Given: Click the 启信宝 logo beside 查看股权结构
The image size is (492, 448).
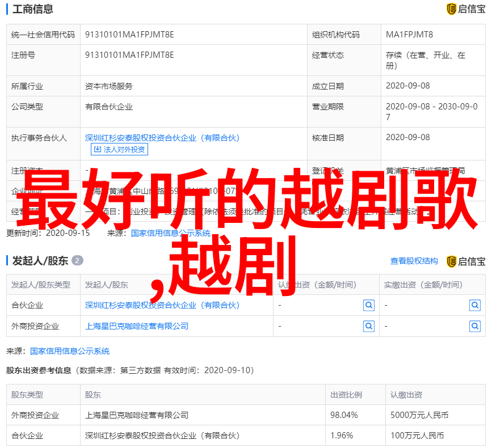Looking at the screenshot, I should (x=466, y=261).
